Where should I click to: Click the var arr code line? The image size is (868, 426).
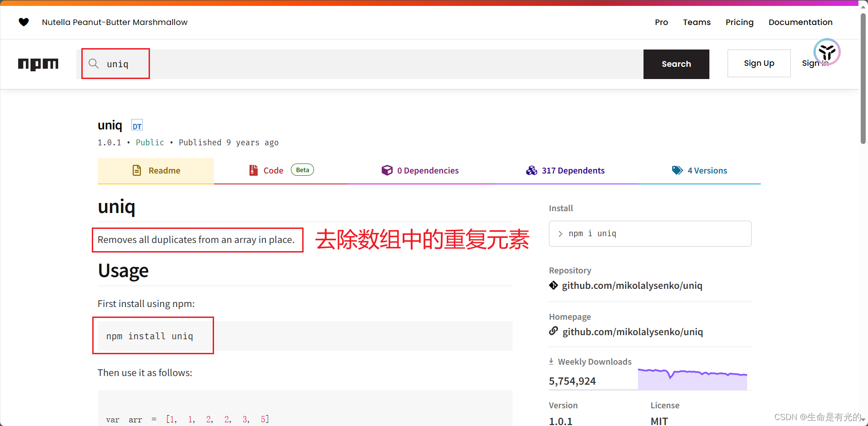(188, 419)
